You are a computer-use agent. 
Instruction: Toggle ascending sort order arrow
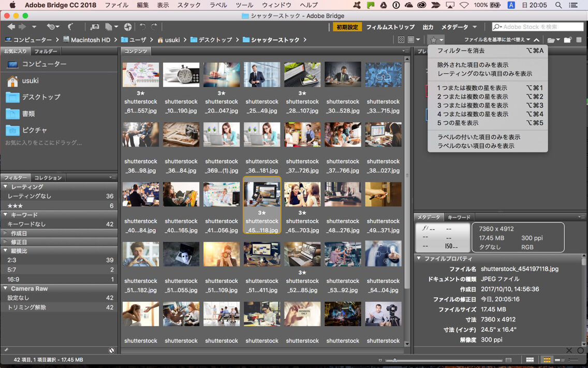537,40
